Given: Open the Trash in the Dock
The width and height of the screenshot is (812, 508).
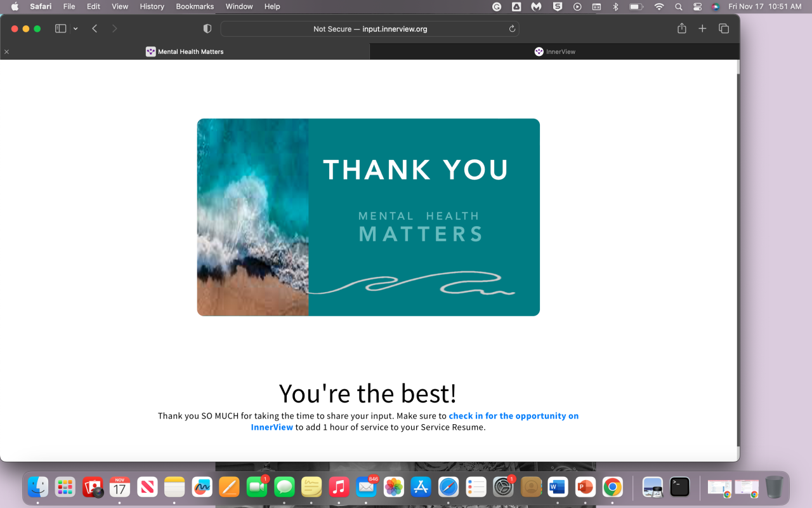Looking at the screenshot, I should (774, 487).
